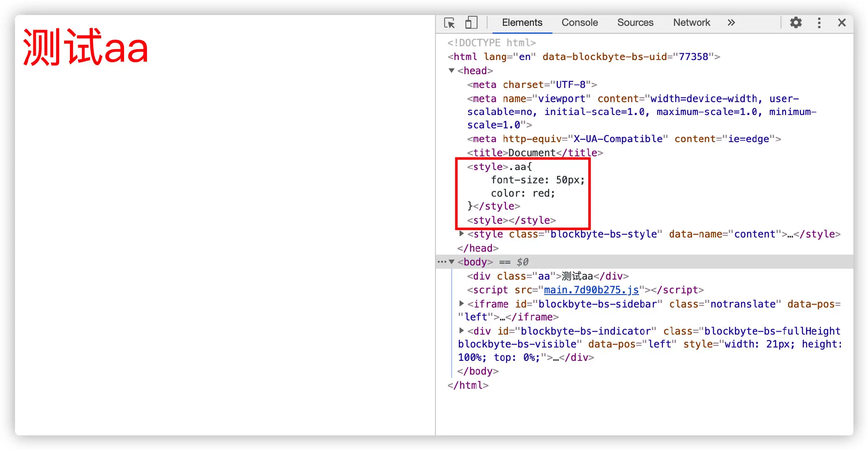This screenshot has width=868, height=450.
Task: Switch to the Console tab
Action: pyautogui.click(x=579, y=22)
